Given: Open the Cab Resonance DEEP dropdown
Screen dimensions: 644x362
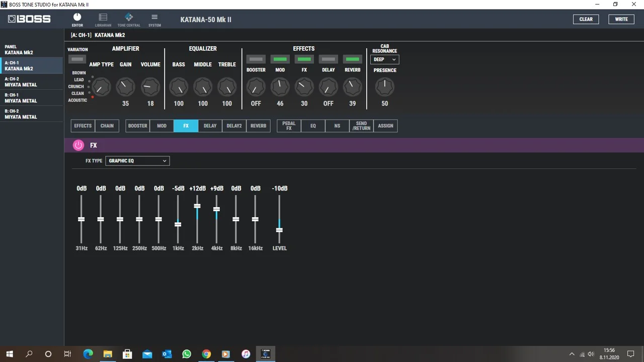Looking at the screenshot, I should [x=384, y=59].
